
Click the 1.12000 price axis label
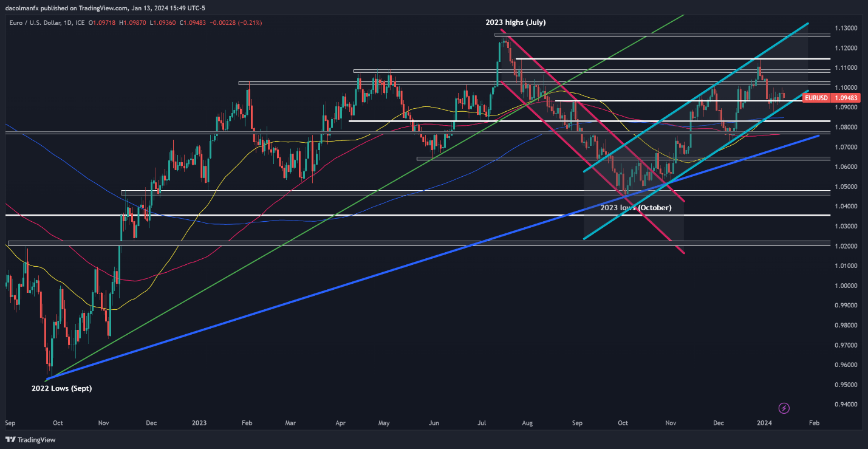(x=846, y=48)
